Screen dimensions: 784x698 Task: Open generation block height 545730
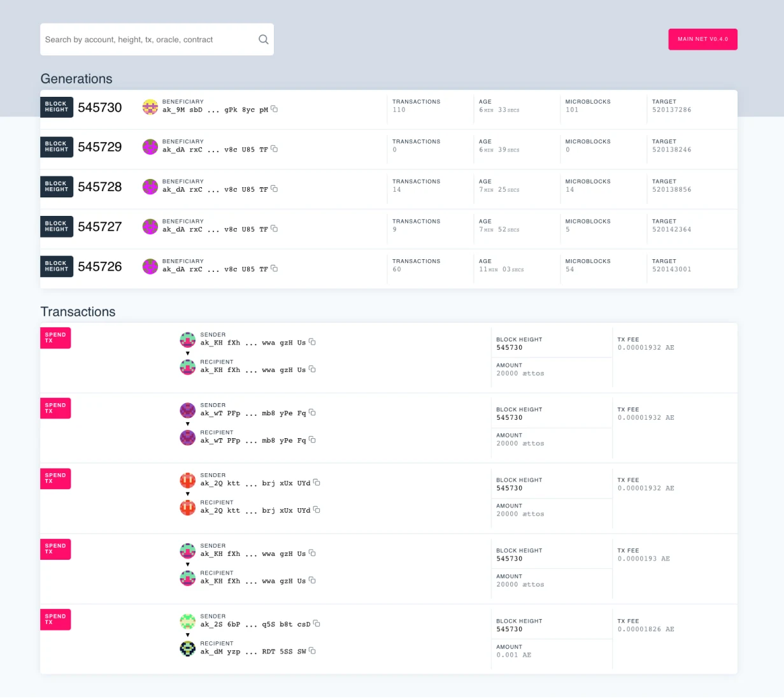[100, 108]
